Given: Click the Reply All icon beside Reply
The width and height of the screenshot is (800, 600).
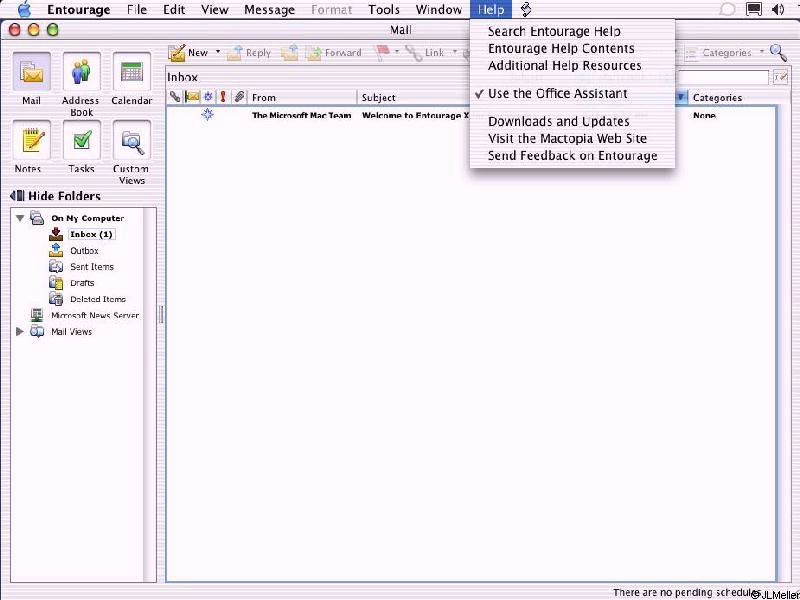Looking at the screenshot, I should pyautogui.click(x=289, y=53).
